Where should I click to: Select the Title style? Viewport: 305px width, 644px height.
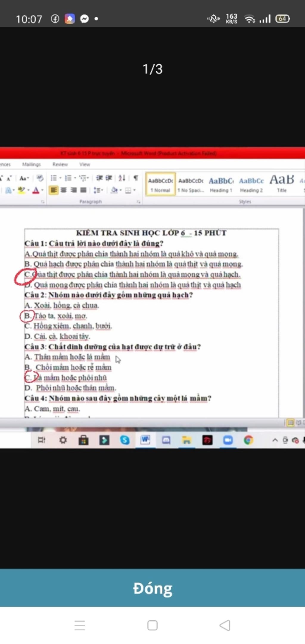(282, 184)
